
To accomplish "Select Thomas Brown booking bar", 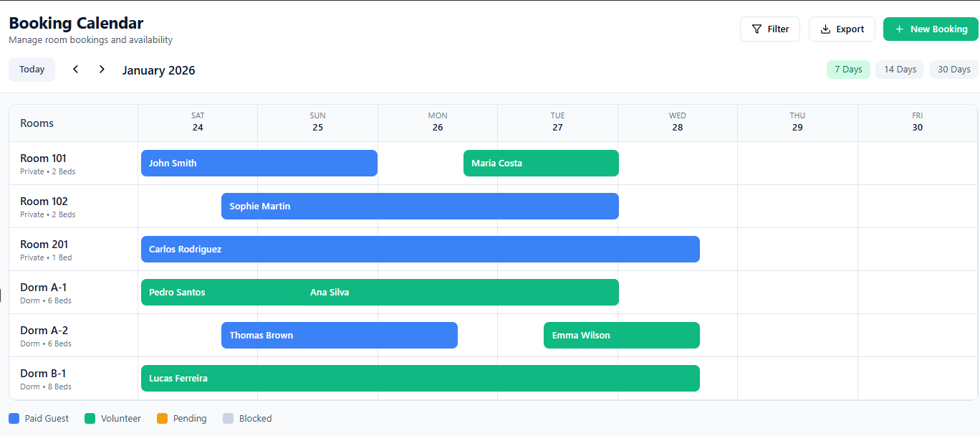I will click(340, 335).
